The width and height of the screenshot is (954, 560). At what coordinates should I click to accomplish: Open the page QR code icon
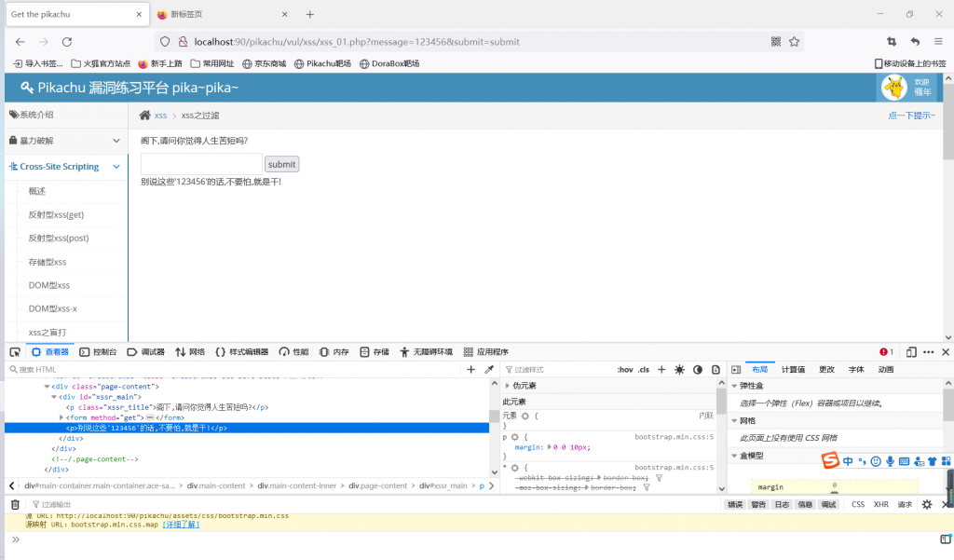pos(776,42)
